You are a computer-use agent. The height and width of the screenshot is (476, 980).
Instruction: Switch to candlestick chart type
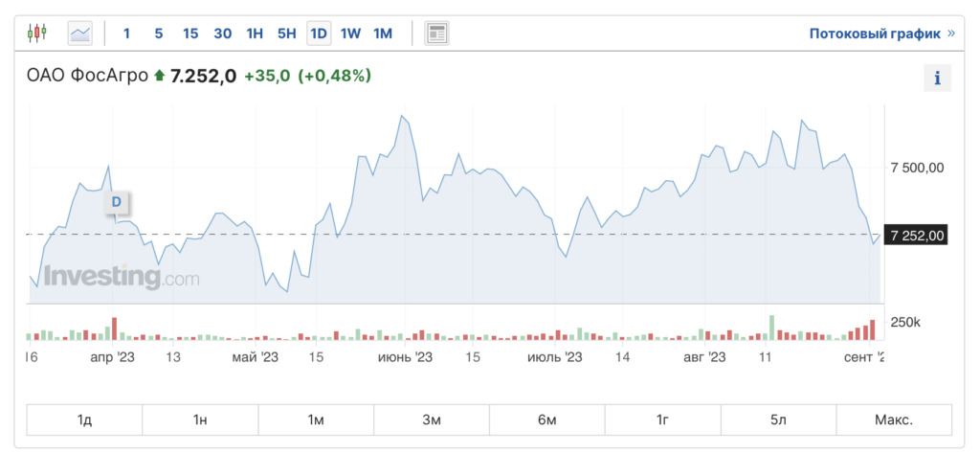tap(37, 33)
